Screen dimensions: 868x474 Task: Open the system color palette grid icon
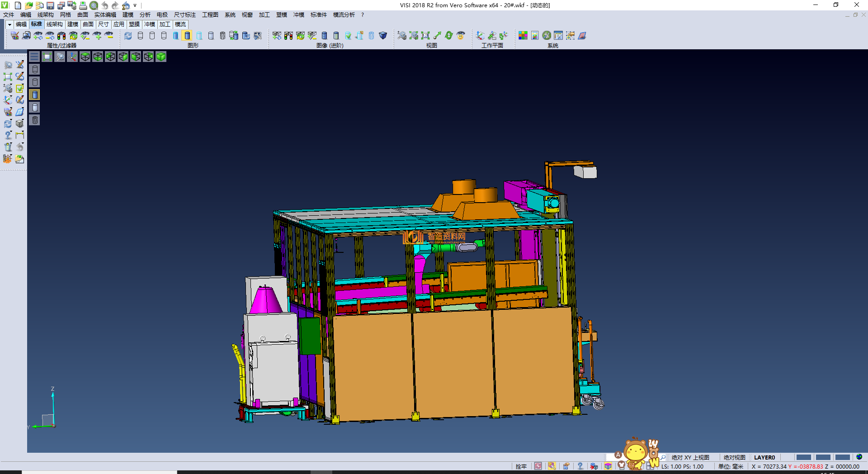[523, 35]
